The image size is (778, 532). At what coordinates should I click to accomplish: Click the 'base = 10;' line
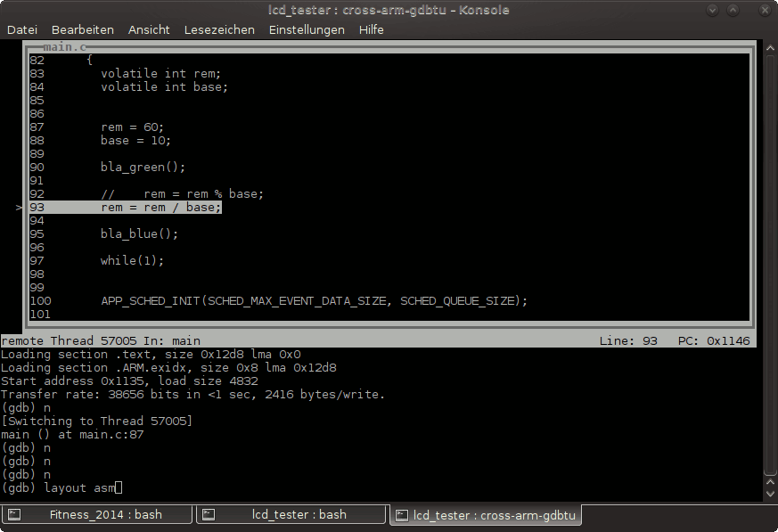pyautogui.click(x=135, y=141)
